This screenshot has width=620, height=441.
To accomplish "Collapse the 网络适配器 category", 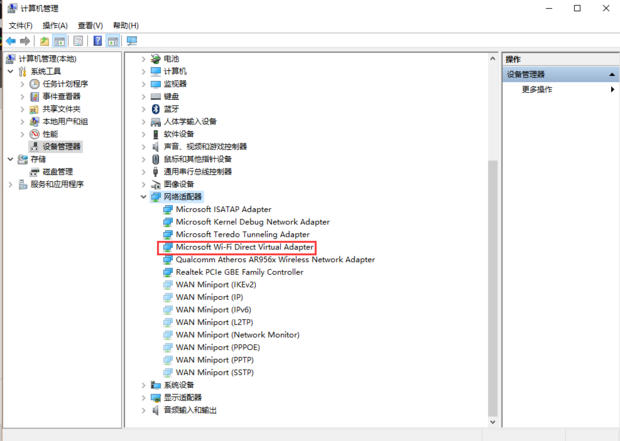I will click(x=144, y=197).
